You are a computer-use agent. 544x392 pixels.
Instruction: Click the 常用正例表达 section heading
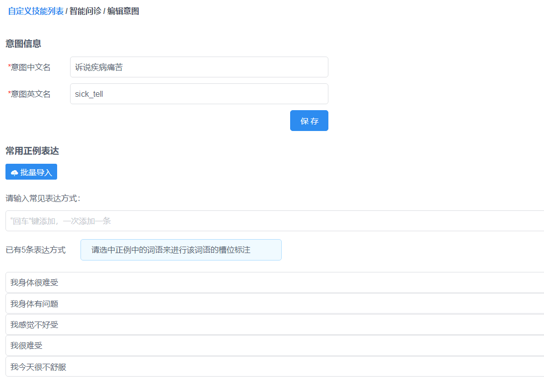point(32,151)
